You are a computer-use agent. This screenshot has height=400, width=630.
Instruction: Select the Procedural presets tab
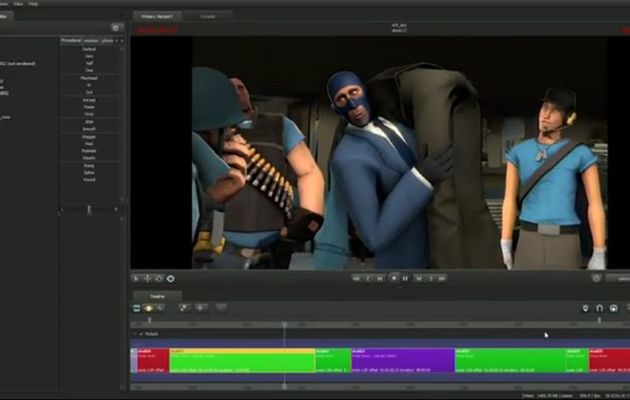click(x=71, y=41)
